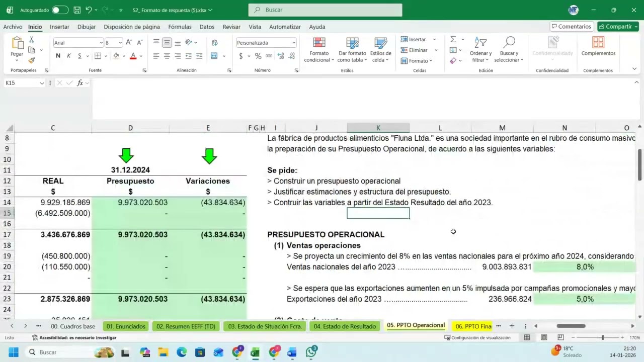Click the percent style icon
This screenshot has width=644, height=362.
coord(258,56)
